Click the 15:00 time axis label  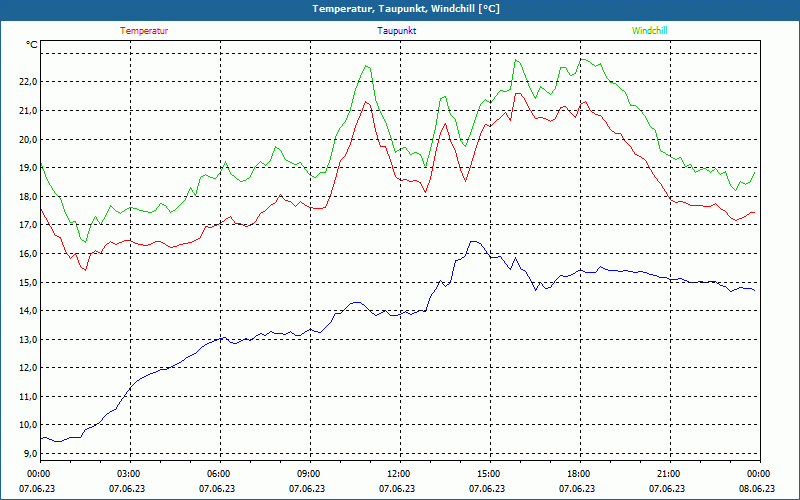pyautogui.click(x=490, y=473)
